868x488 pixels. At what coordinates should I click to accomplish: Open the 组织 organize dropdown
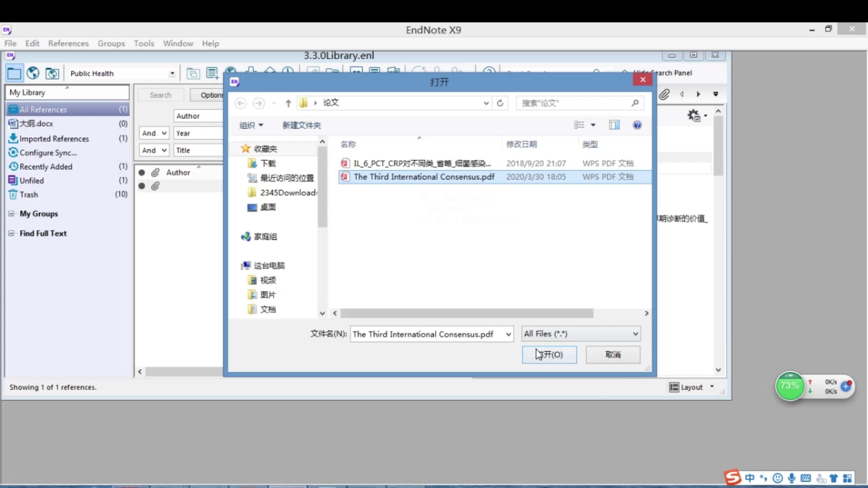pos(251,125)
